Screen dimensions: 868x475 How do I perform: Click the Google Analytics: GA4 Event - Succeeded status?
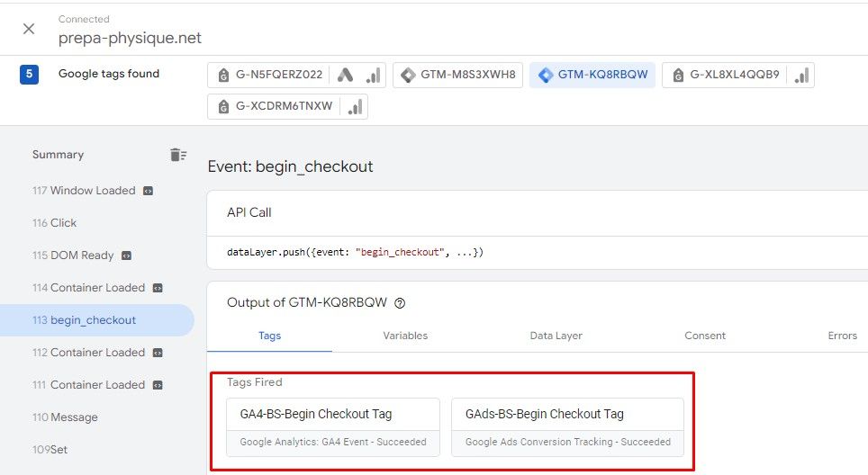(x=333, y=442)
